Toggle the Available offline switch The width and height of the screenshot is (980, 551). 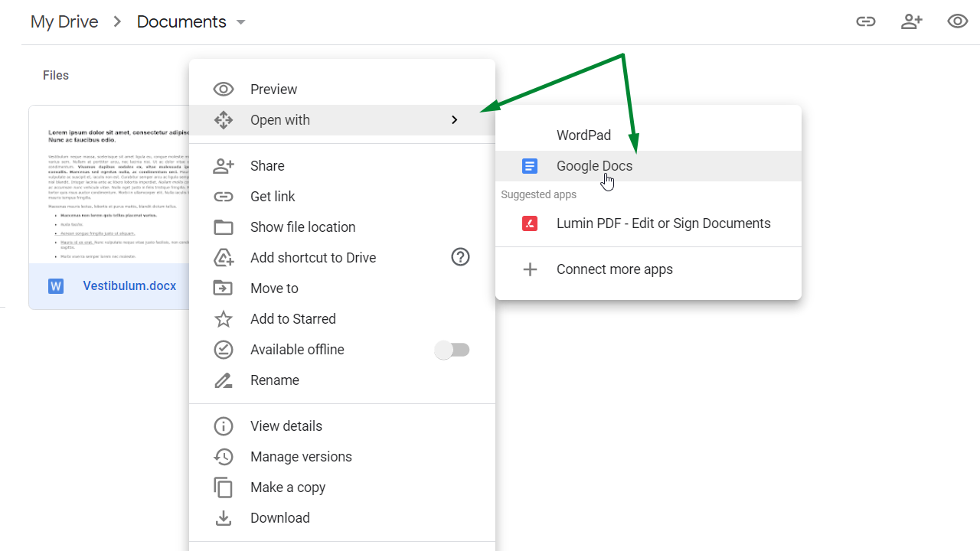click(452, 350)
